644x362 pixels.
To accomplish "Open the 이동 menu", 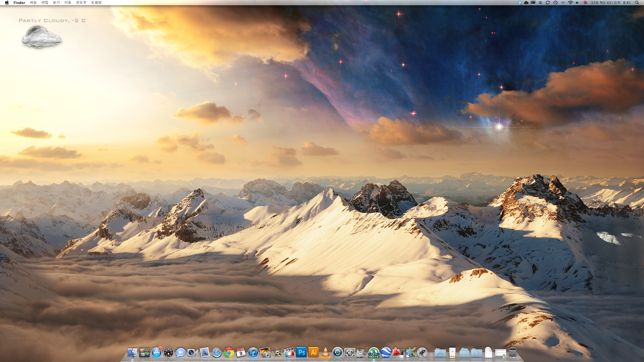I will (x=68, y=3).
